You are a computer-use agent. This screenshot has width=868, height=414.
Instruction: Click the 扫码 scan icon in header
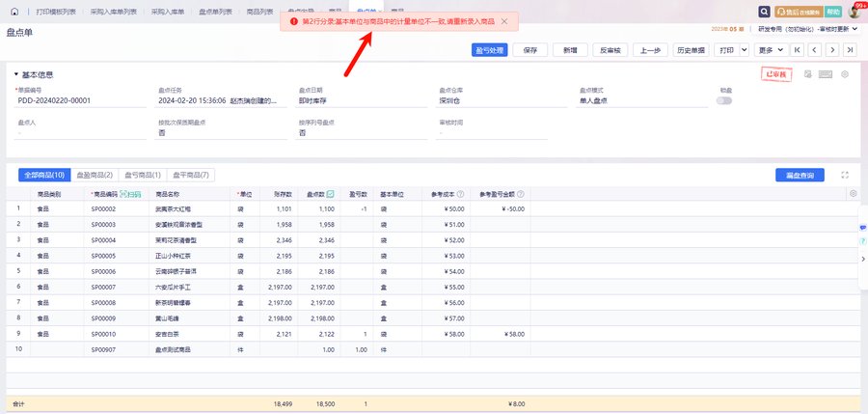(x=130, y=195)
